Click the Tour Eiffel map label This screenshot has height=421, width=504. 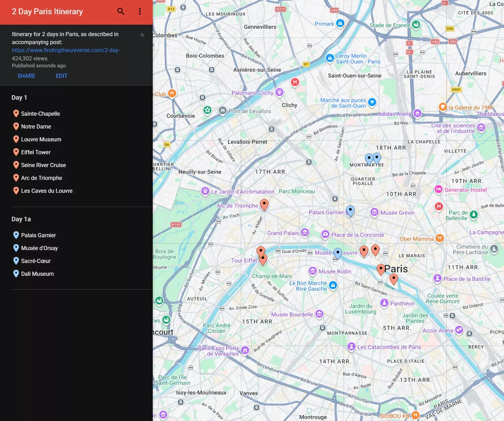(244, 261)
